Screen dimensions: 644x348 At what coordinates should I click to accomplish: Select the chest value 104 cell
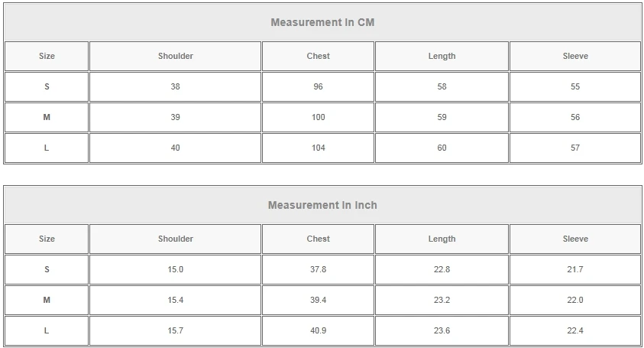319,148
